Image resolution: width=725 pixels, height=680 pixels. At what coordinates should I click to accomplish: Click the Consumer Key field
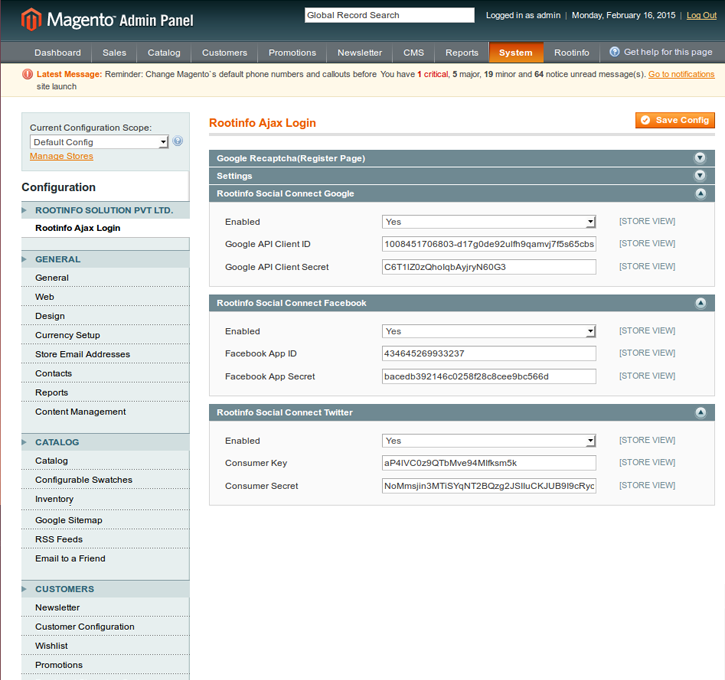coord(489,463)
